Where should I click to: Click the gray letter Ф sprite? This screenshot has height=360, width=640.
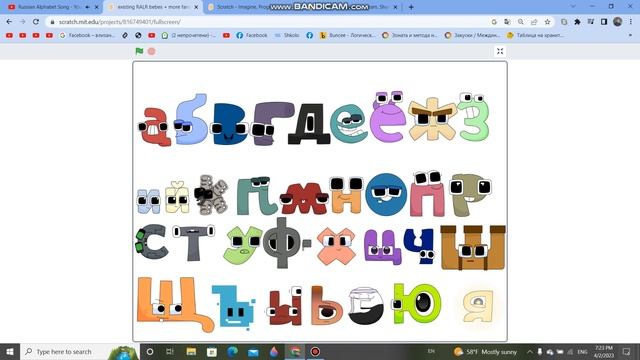282,243
